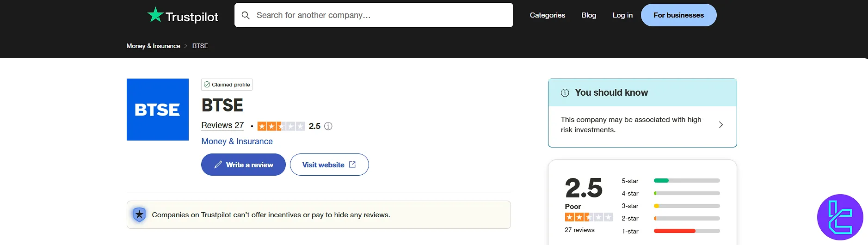
Task: Open the Trustpilot home logo
Action: click(x=183, y=16)
